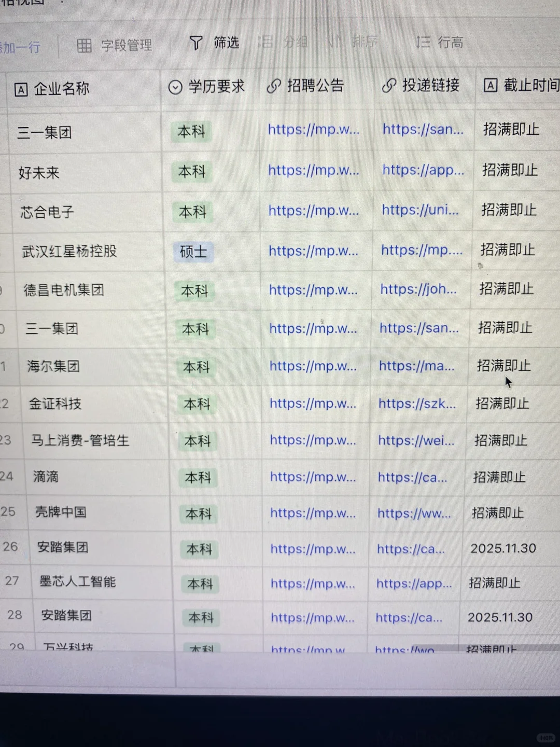Open 字段管理 field management
Screen dimensions: 560x747
115,46
